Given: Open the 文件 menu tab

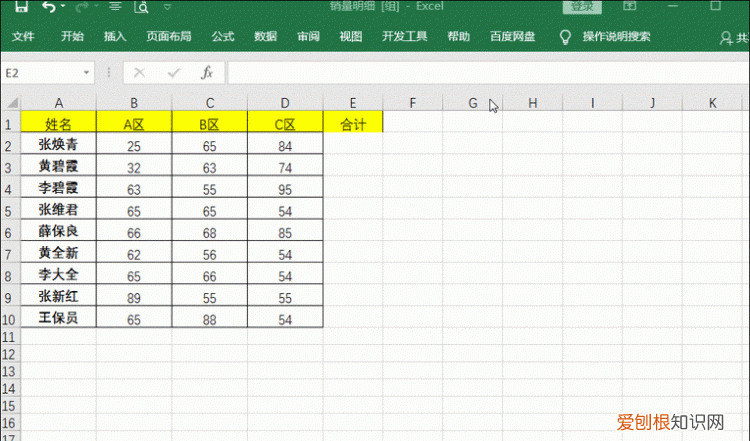Looking at the screenshot, I should 23,36.
